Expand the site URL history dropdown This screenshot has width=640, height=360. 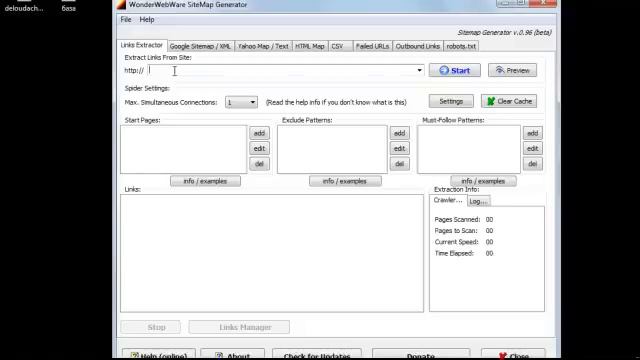click(420, 70)
